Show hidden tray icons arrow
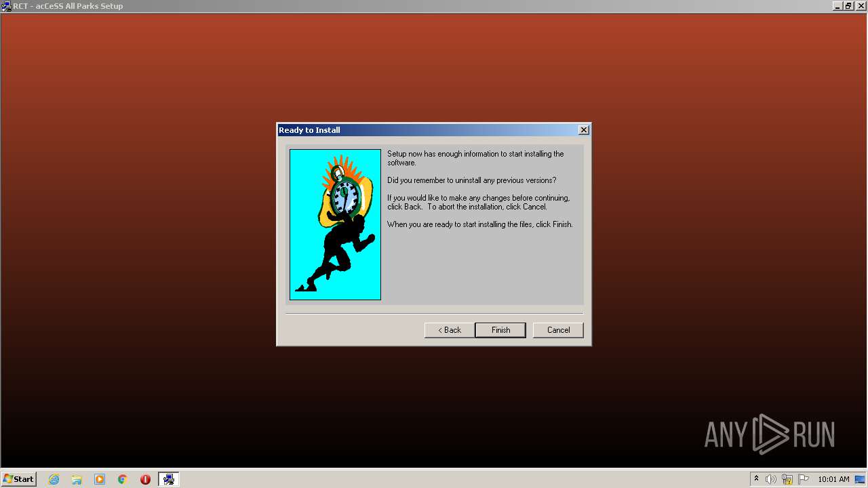This screenshot has height=488, width=868. (756, 479)
